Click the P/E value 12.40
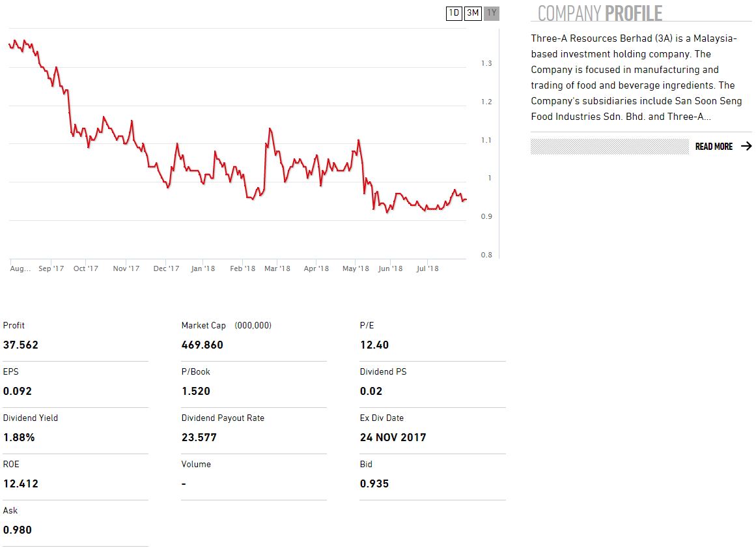The height and width of the screenshot is (548, 756). [x=374, y=345]
